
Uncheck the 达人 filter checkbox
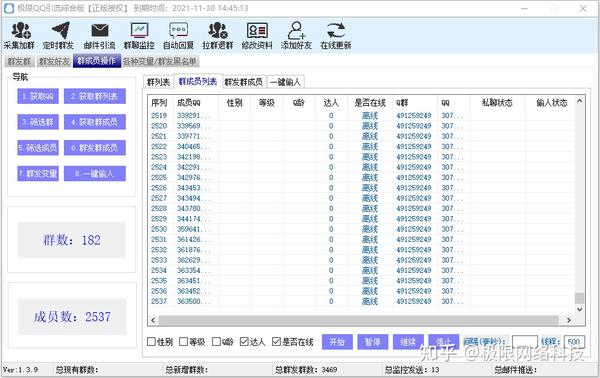(x=244, y=341)
